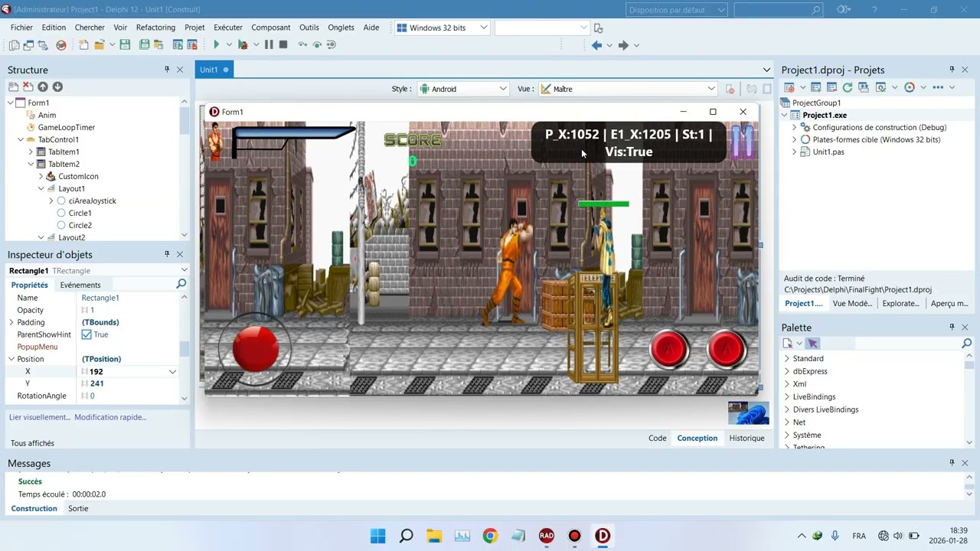
Task: Click the search icon in Inspecteur d'objets
Action: (181, 284)
